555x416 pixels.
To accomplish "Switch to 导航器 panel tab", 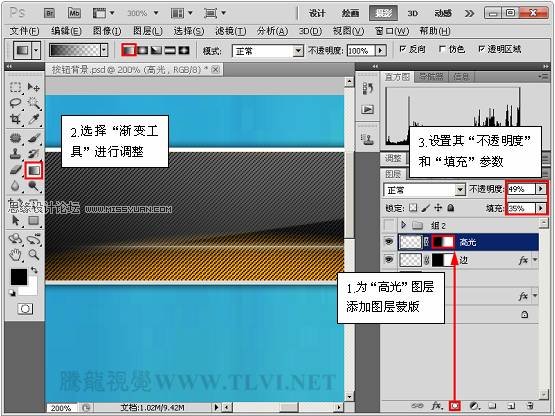I will [x=431, y=76].
